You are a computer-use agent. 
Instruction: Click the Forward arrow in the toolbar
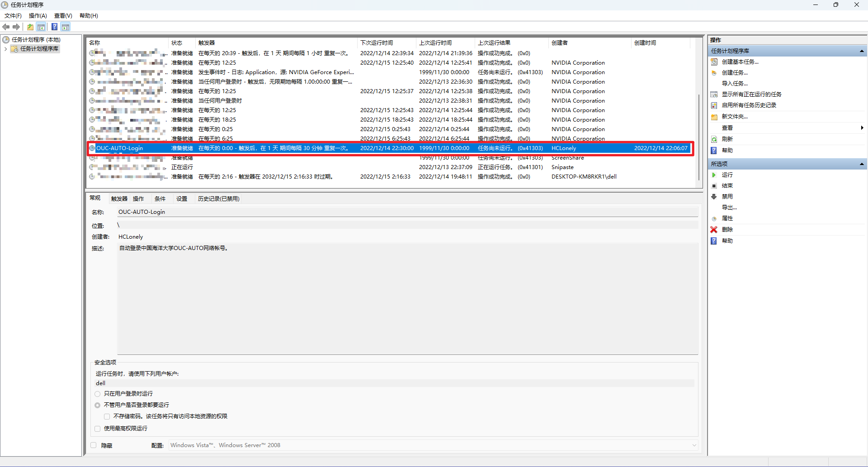click(x=16, y=27)
